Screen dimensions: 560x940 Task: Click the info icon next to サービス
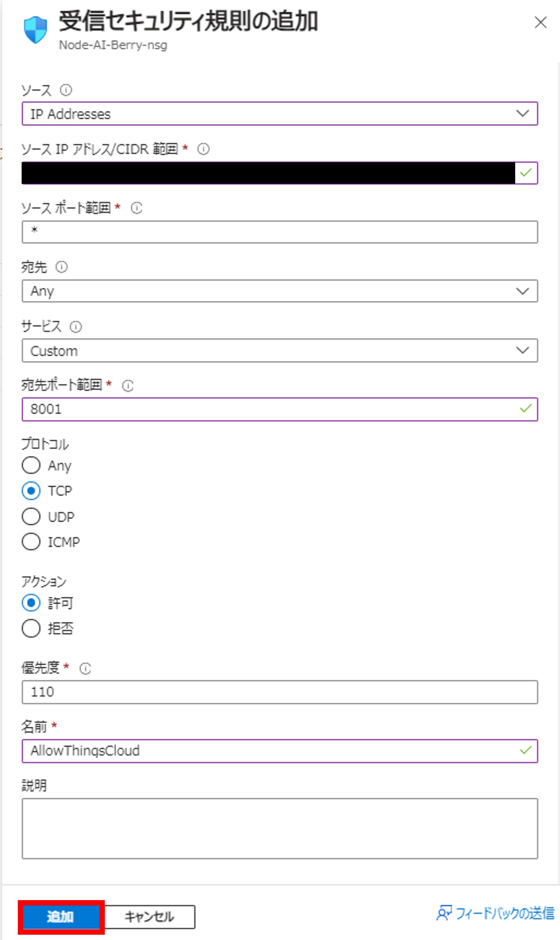click(76, 327)
